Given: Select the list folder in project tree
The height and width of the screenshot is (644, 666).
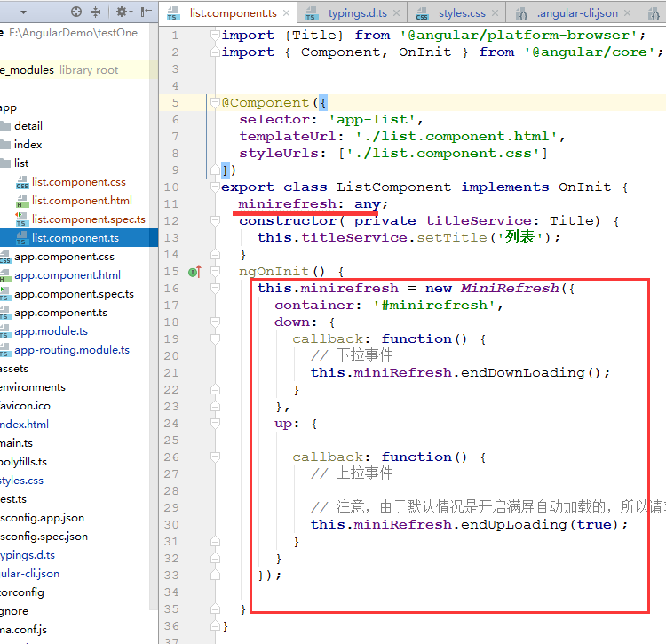Looking at the screenshot, I should (21, 163).
